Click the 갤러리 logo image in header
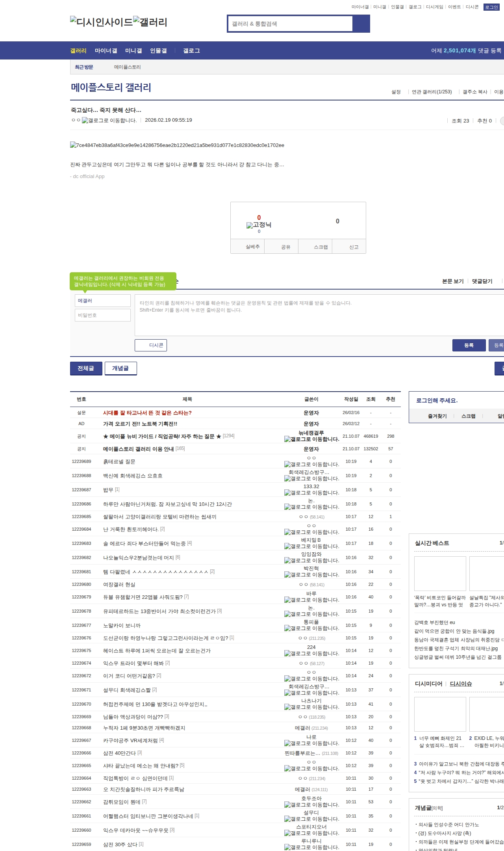The height and width of the screenshot is (851, 504). (x=150, y=22)
